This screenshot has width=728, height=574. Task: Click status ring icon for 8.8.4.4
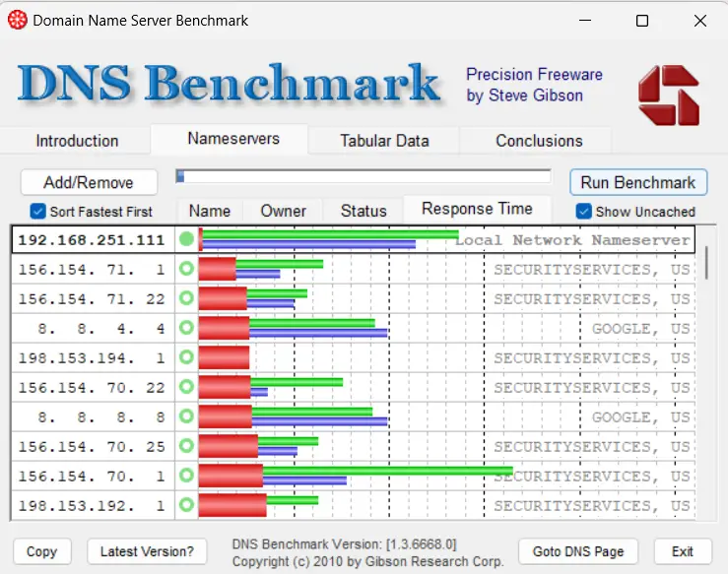[x=186, y=328]
